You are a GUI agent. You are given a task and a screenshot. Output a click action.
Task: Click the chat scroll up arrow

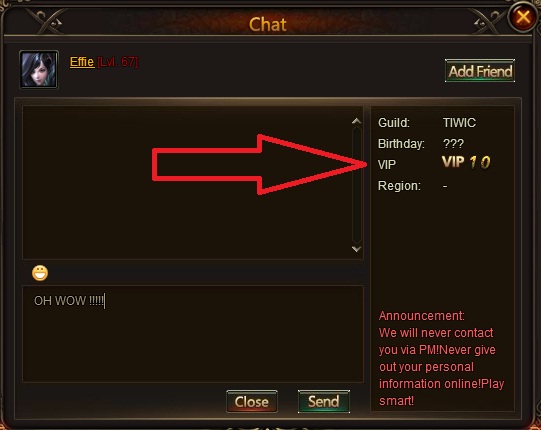pos(356,121)
